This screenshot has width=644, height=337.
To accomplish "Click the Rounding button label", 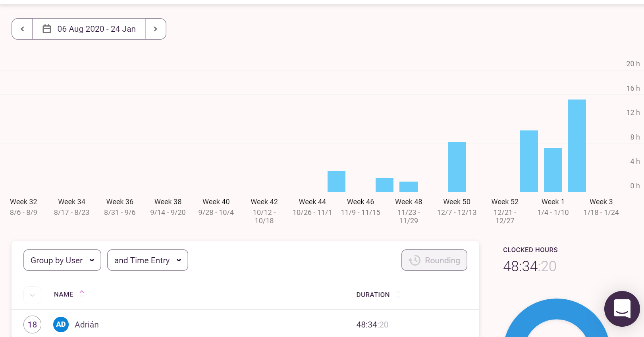I will pyautogui.click(x=442, y=260).
